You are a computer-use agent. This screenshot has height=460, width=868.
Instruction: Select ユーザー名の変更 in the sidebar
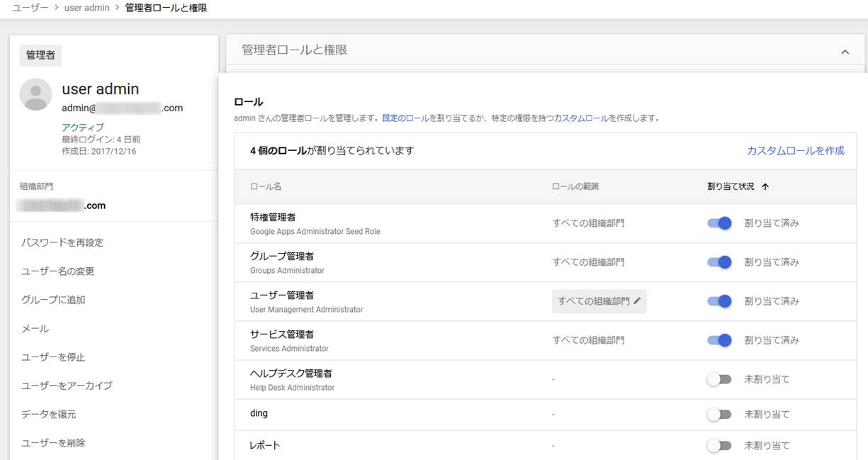[x=57, y=271]
